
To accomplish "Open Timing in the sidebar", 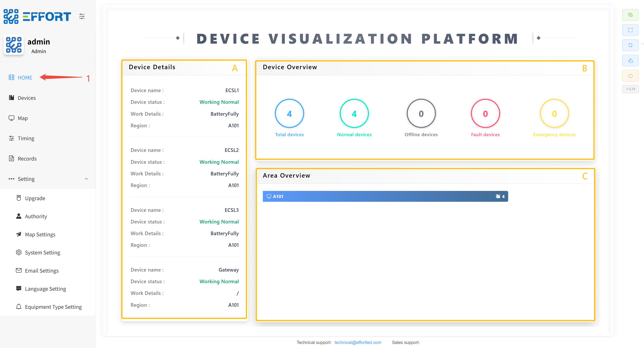I will coord(26,138).
